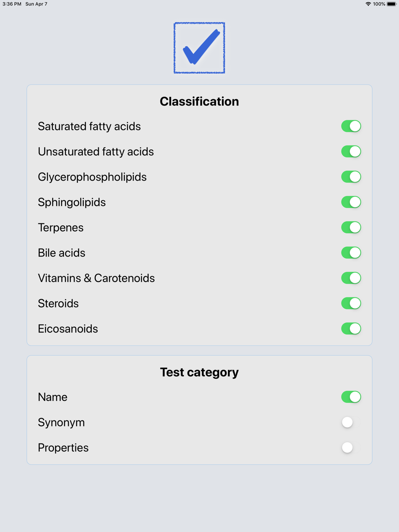This screenshot has height=532, width=399.
Task: Toggle Glycerophospholipids classification off
Action: coord(351,177)
